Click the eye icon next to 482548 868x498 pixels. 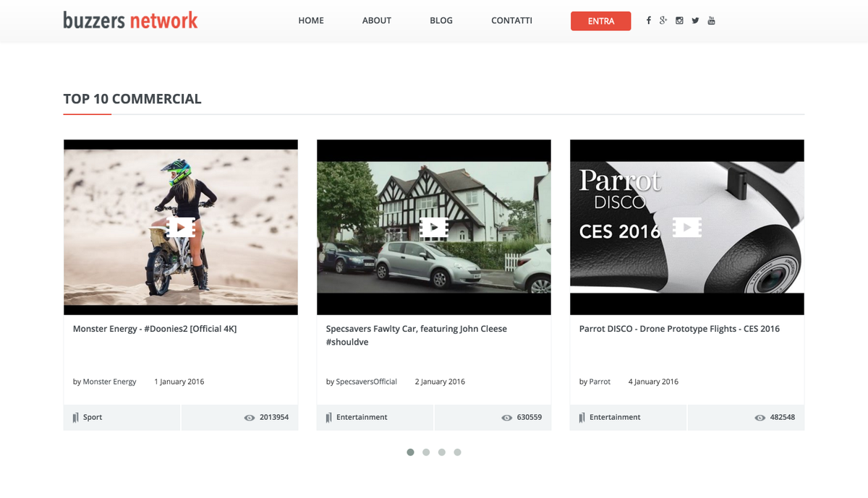[x=759, y=418]
